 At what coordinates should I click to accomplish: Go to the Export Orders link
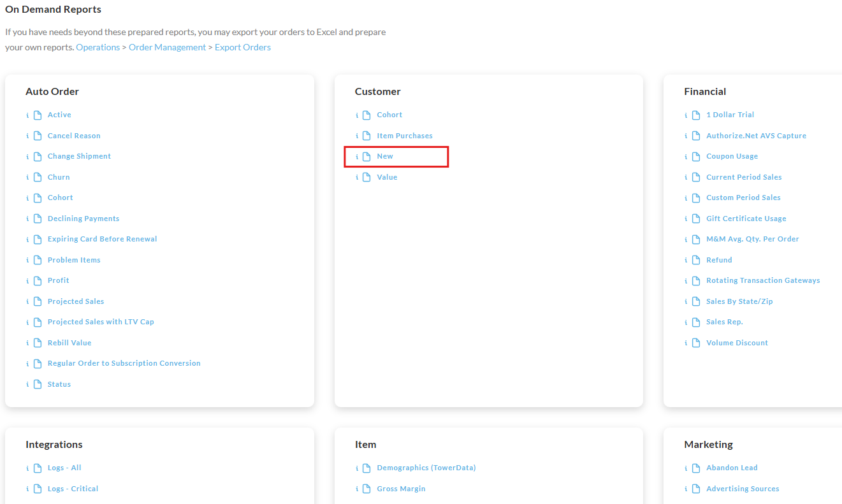pos(243,47)
